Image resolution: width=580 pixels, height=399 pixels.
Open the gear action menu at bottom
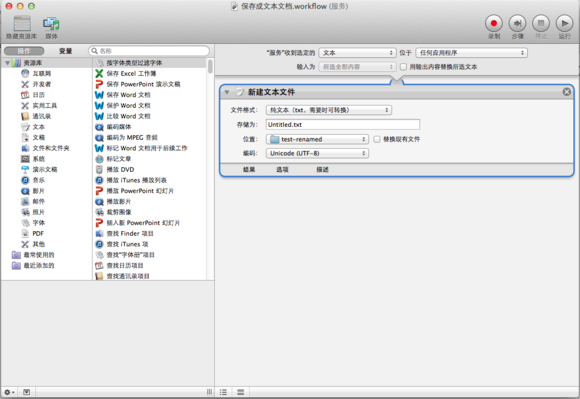[9, 392]
